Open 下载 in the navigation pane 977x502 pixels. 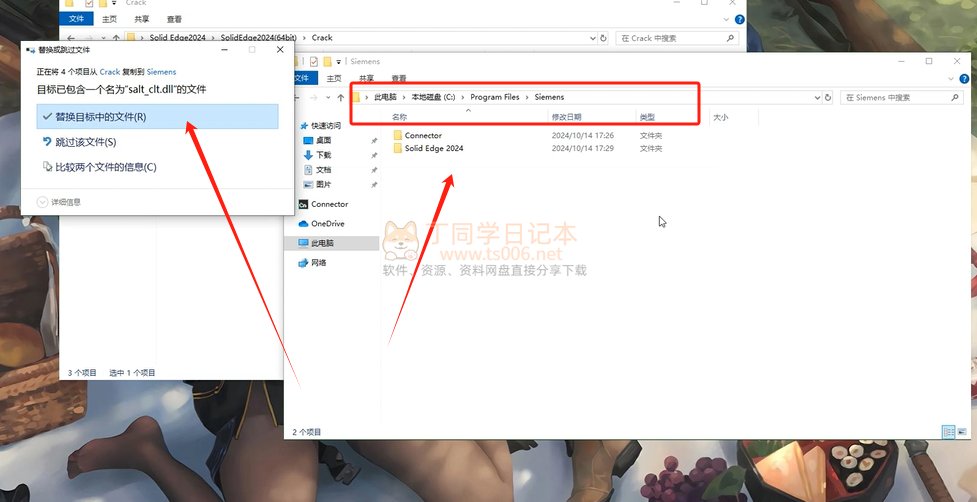click(x=318, y=155)
